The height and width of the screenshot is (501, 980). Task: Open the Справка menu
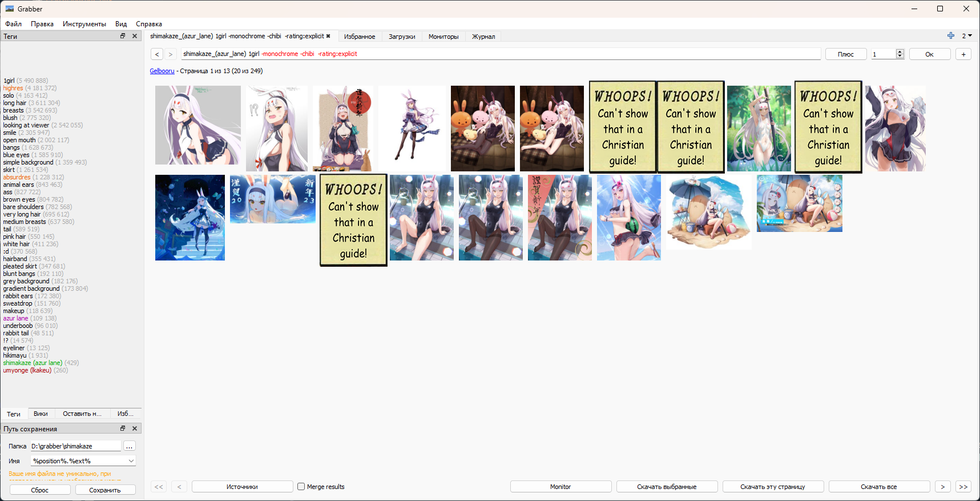(x=149, y=24)
